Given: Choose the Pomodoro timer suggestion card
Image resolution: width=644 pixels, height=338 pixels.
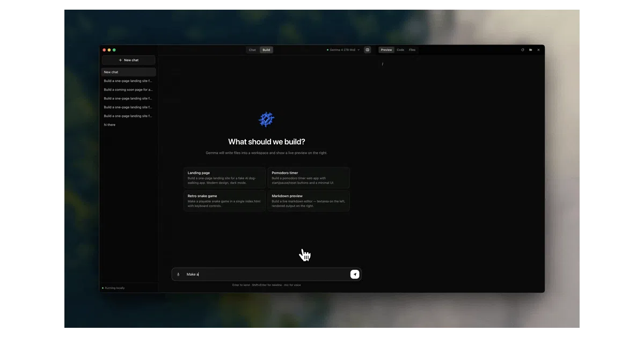Looking at the screenshot, I should tap(309, 178).
